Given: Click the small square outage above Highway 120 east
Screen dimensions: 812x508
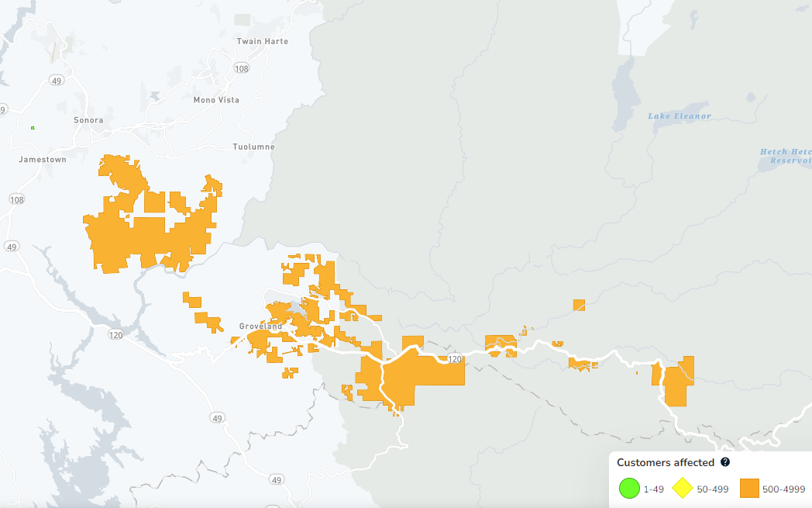Looking at the screenshot, I should pos(578,305).
